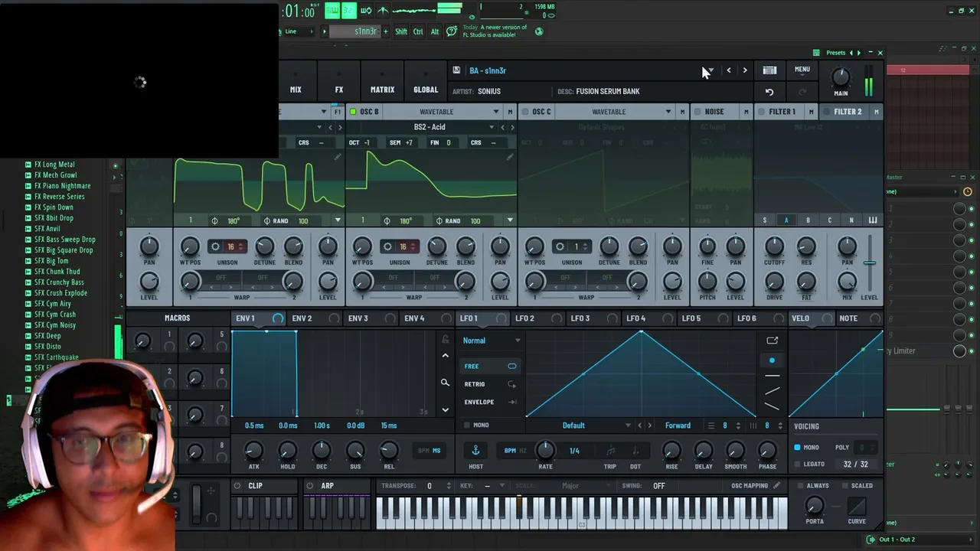Disable OSC B power toggle

(x=353, y=112)
